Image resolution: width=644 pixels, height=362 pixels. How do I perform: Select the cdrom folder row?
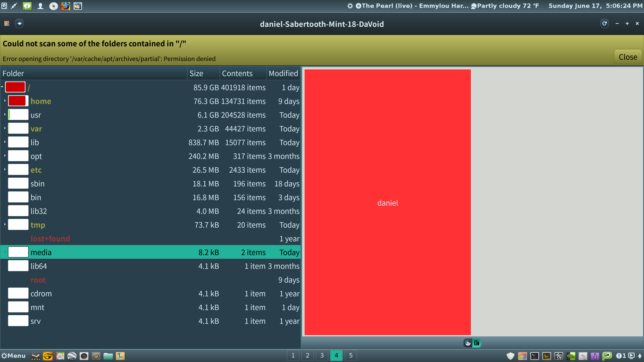[150, 294]
